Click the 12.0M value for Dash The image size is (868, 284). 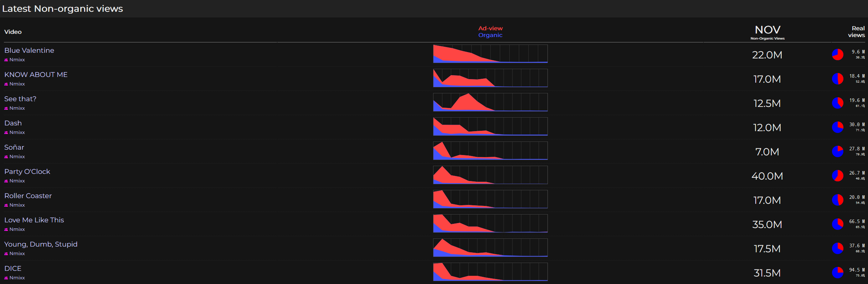(x=767, y=128)
